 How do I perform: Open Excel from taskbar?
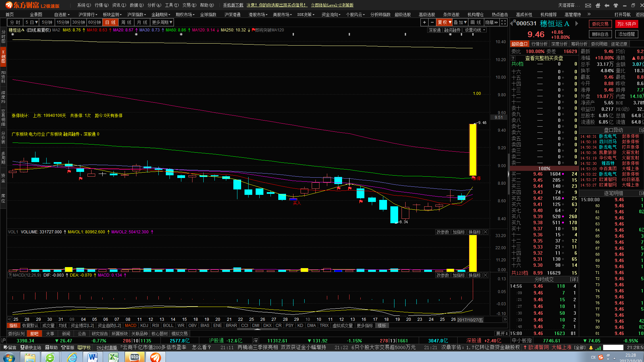[x=114, y=357]
